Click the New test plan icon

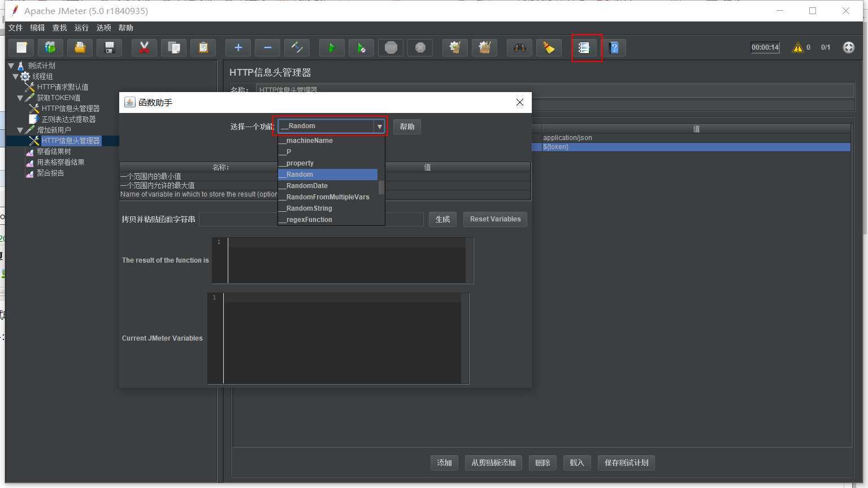(x=21, y=47)
